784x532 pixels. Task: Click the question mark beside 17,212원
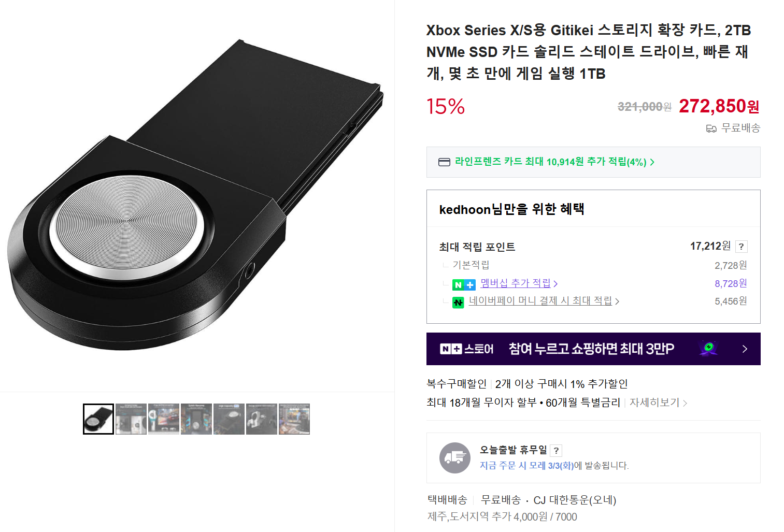[741, 247]
